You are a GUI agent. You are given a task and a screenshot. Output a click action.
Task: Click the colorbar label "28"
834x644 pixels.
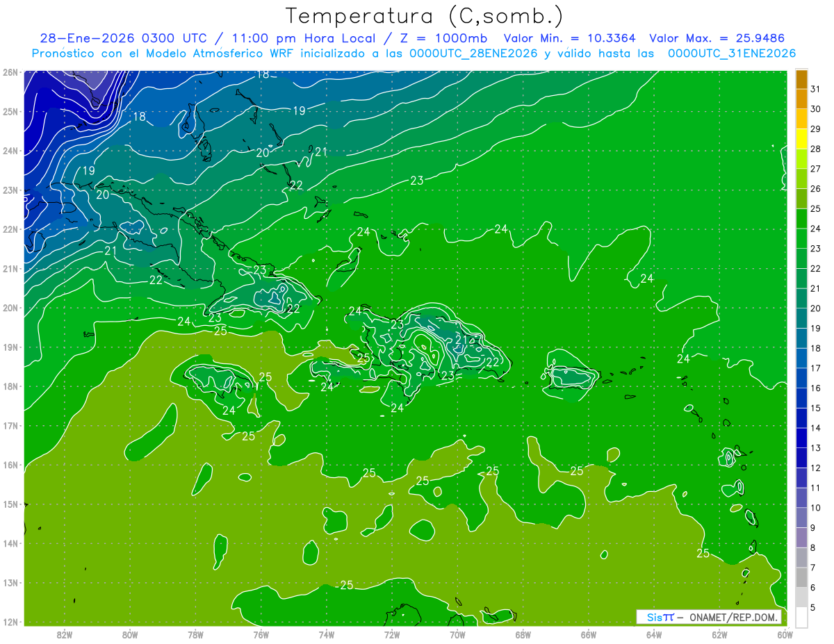click(x=815, y=149)
